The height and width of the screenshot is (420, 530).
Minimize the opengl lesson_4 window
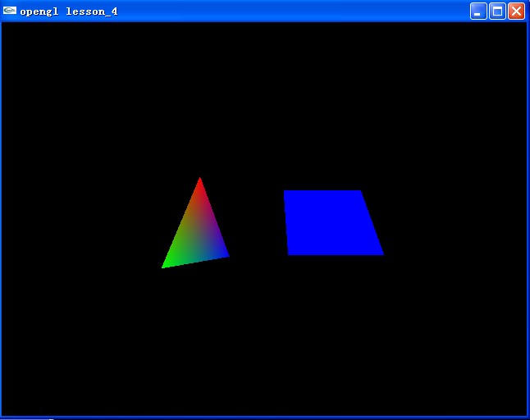478,11
